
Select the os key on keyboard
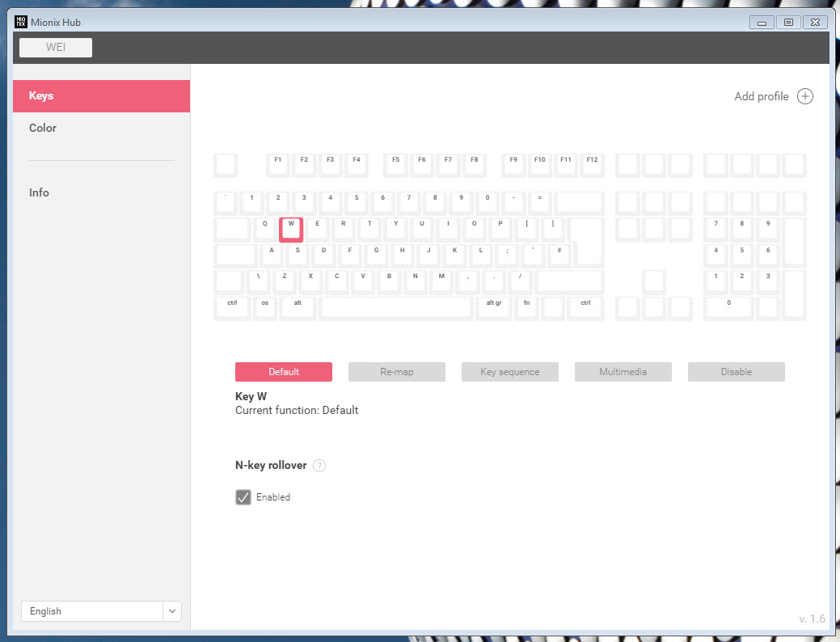[264, 309]
